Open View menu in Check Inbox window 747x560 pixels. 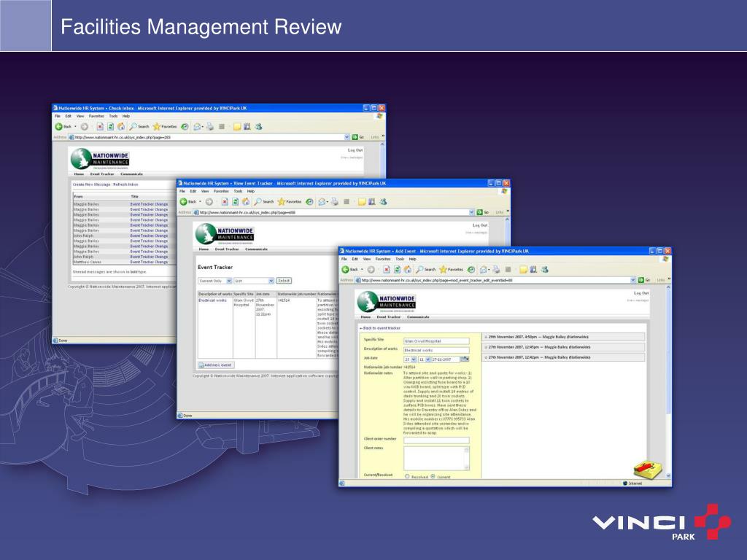80,116
